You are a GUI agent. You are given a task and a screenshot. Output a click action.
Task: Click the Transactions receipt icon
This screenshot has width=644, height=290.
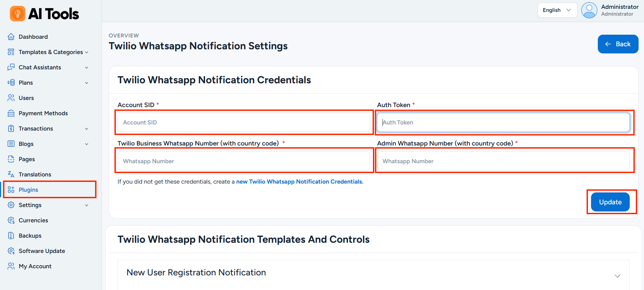(x=11, y=129)
